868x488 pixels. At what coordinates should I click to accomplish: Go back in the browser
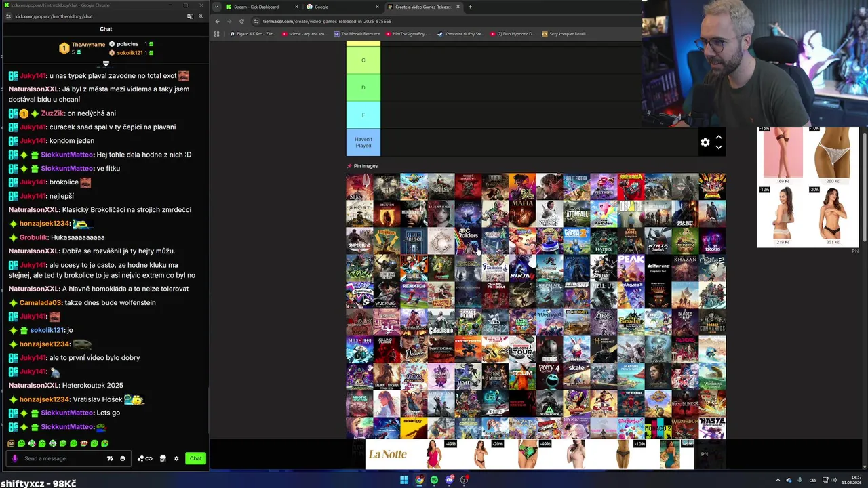pyautogui.click(x=218, y=21)
